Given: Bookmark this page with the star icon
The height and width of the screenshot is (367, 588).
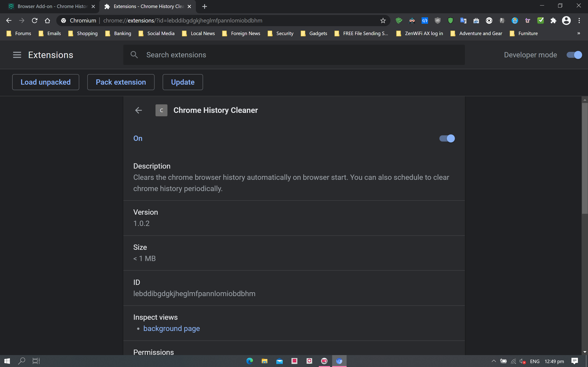Looking at the screenshot, I should 383,21.
